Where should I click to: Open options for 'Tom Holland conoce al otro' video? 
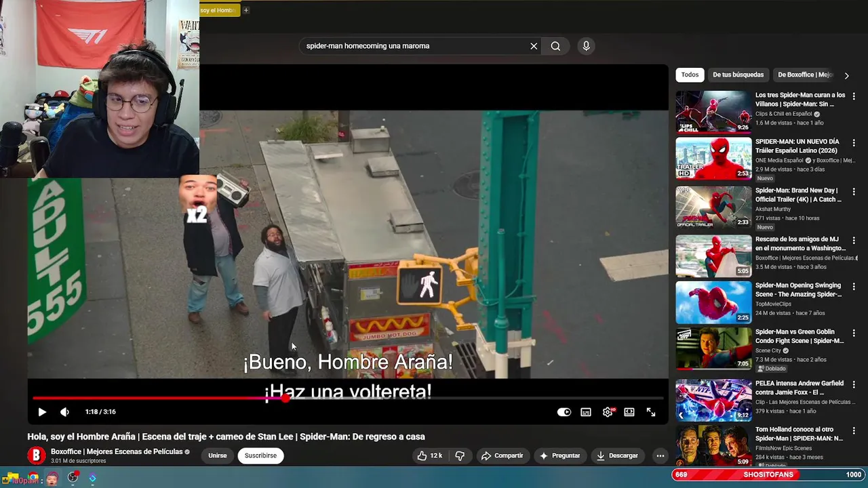click(854, 431)
